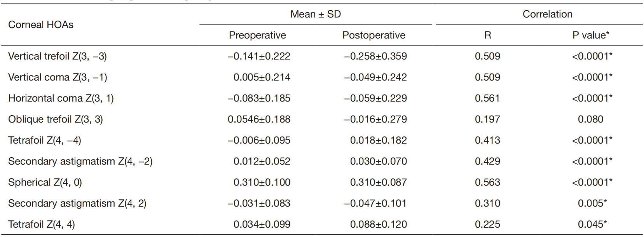
Task: Click the "Corneal HOAs" column header
Action: click(41, 25)
